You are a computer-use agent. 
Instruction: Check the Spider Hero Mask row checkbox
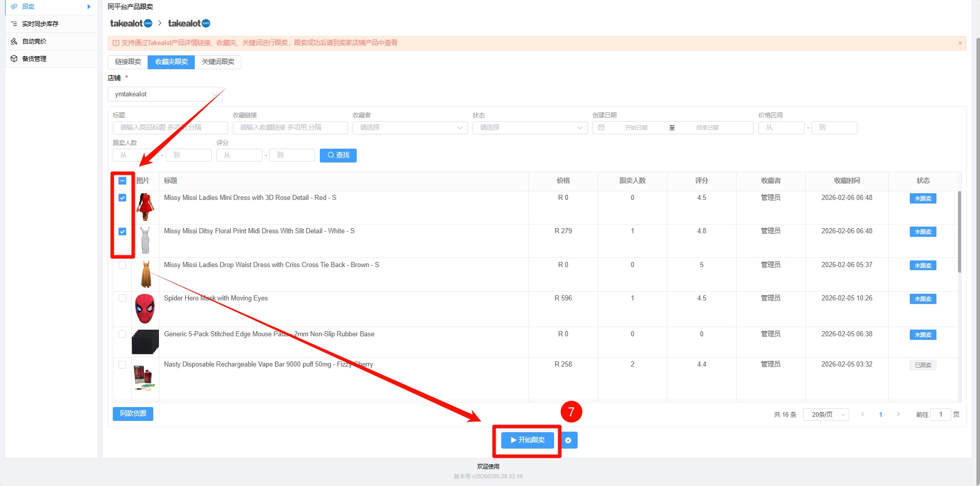coord(122,298)
